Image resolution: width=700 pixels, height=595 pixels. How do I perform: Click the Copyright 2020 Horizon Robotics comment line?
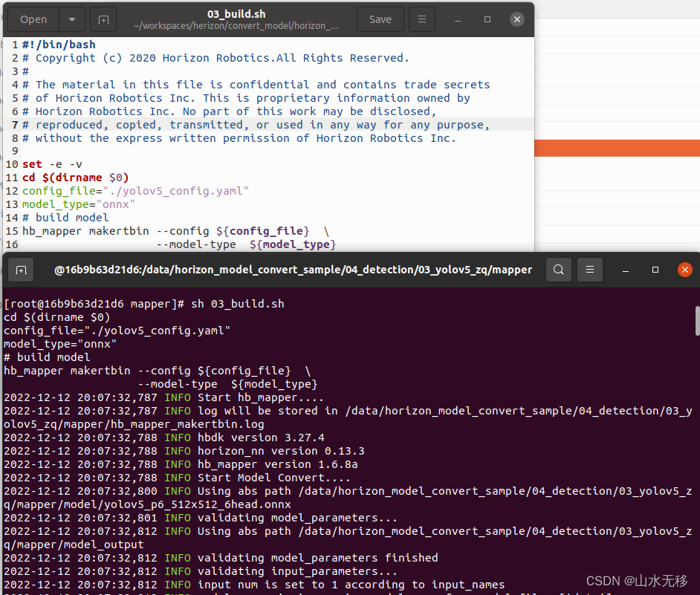pyautogui.click(x=215, y=58)
